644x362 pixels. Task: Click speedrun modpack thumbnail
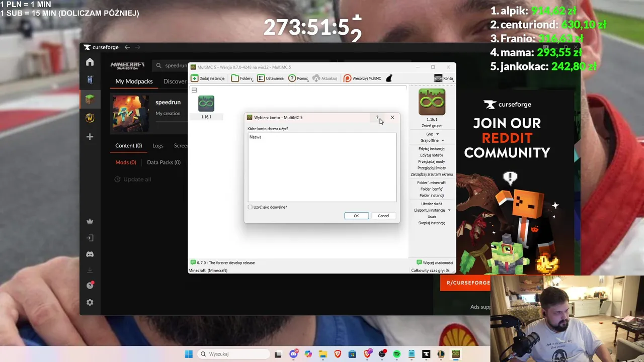point(130,114)
